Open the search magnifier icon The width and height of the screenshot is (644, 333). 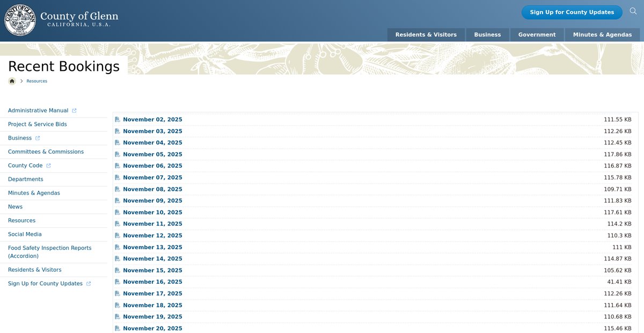(x=633, y=11)
